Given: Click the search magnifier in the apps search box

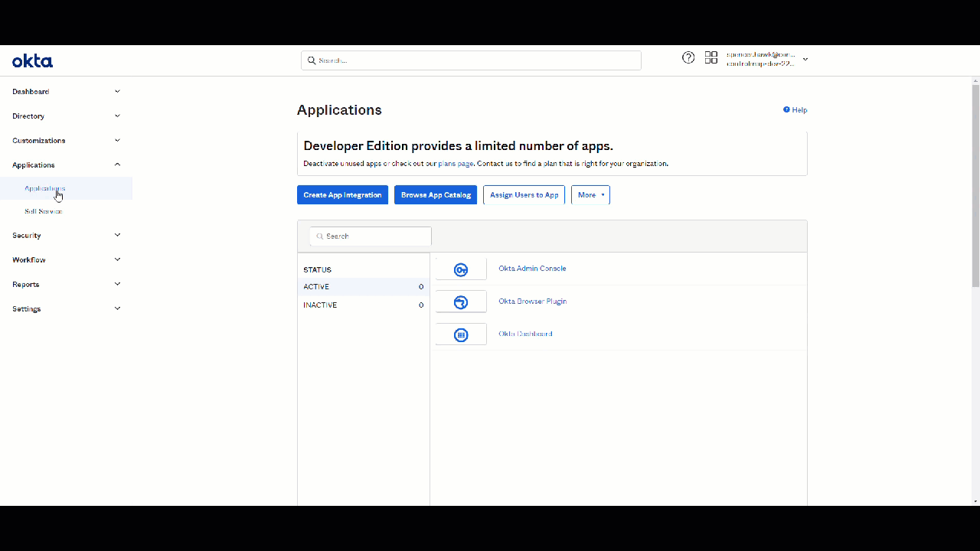Looking at the screenshot, I should (320, 236).
